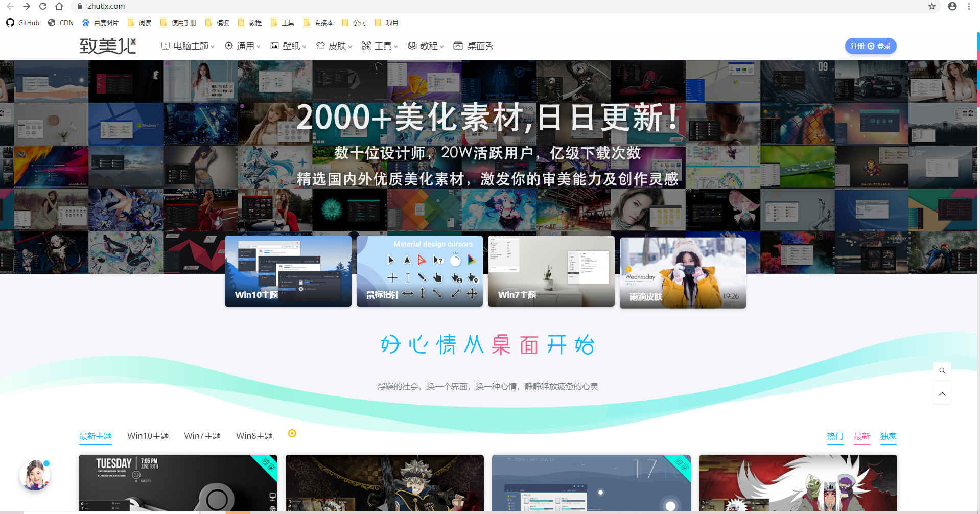Switch to the Win10主题 tab
This screenshot has height=514, width=980.
(x=148, y=436)
